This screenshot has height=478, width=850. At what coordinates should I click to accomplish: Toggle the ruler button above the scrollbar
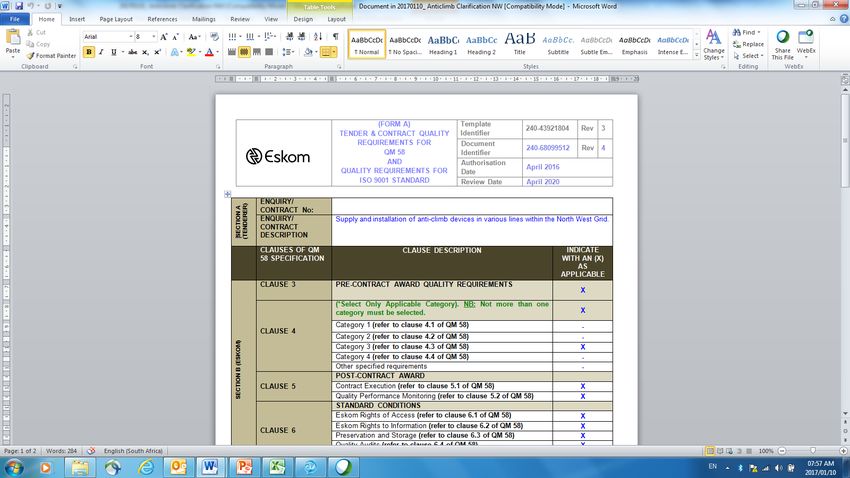pyautogui.click(x=845, y=79)
